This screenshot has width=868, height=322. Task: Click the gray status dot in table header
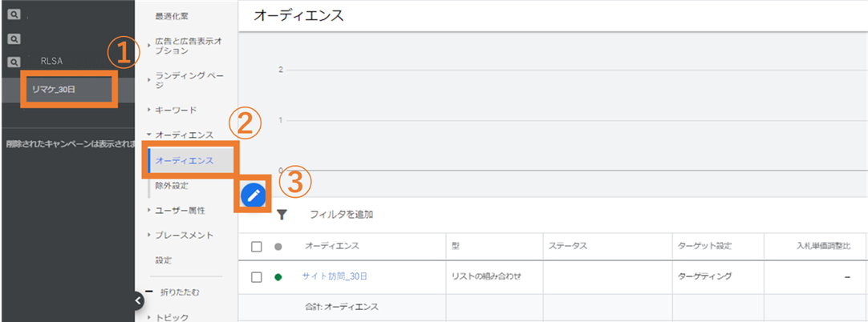point(278,247)
